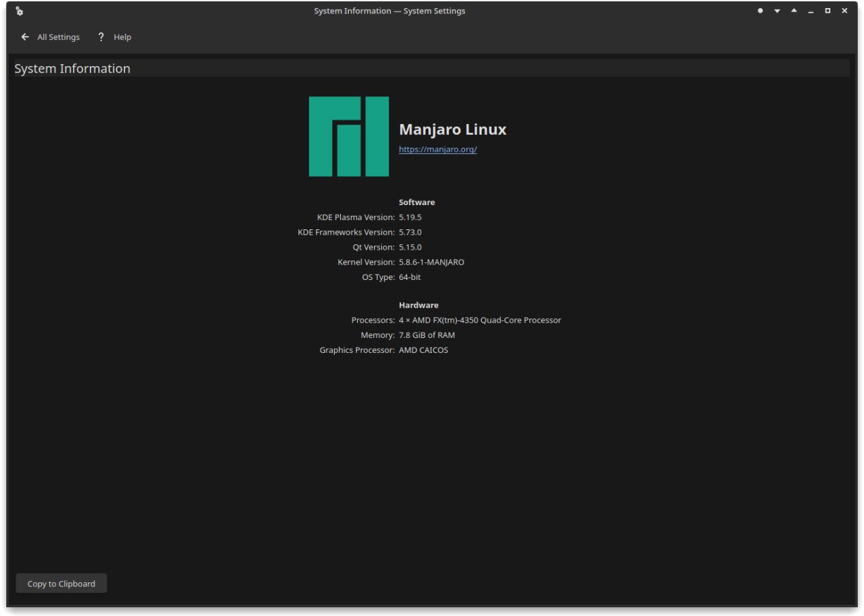
Task: Click the kernel value 5.8.6-1-MANJARO
Action: pyautogui.click(x=431, y=262)
